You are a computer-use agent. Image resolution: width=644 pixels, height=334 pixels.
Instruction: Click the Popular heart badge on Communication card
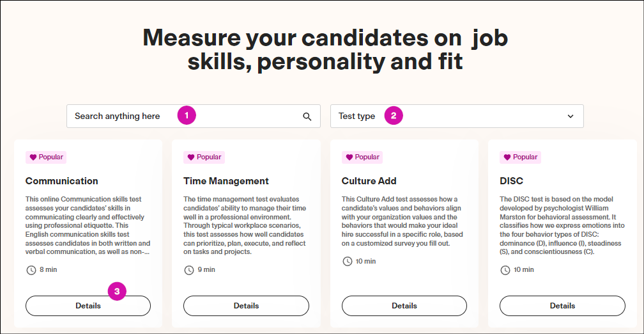[45, 157]
